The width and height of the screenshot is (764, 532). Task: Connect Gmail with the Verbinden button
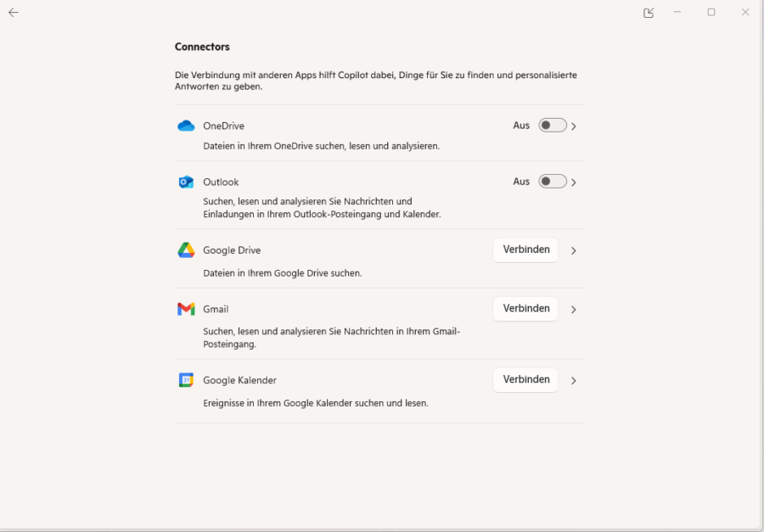(525, 309)
